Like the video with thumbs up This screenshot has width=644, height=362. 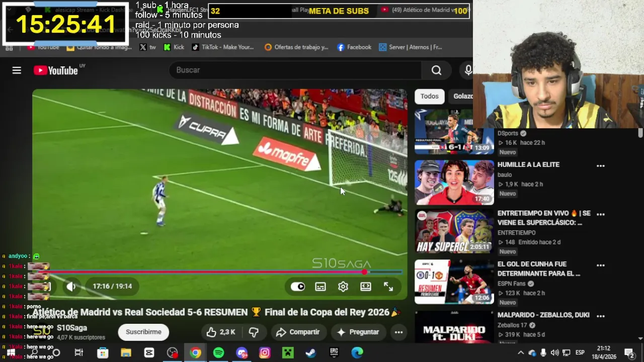[220, 332]
